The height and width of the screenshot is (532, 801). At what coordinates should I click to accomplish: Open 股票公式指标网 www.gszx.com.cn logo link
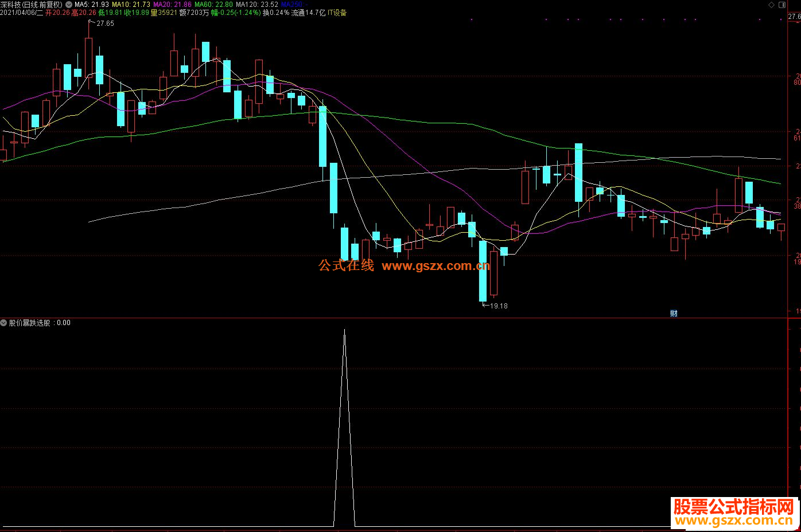(734, 512)
